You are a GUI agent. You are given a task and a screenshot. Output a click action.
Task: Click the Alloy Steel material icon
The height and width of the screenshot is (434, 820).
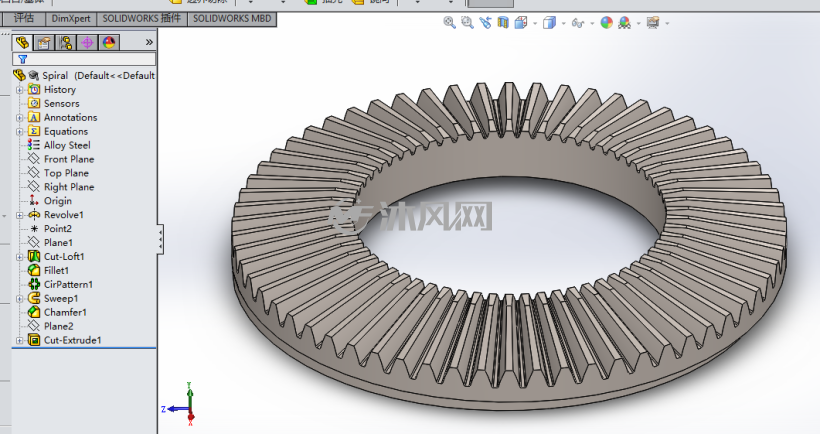click(34, 145)
